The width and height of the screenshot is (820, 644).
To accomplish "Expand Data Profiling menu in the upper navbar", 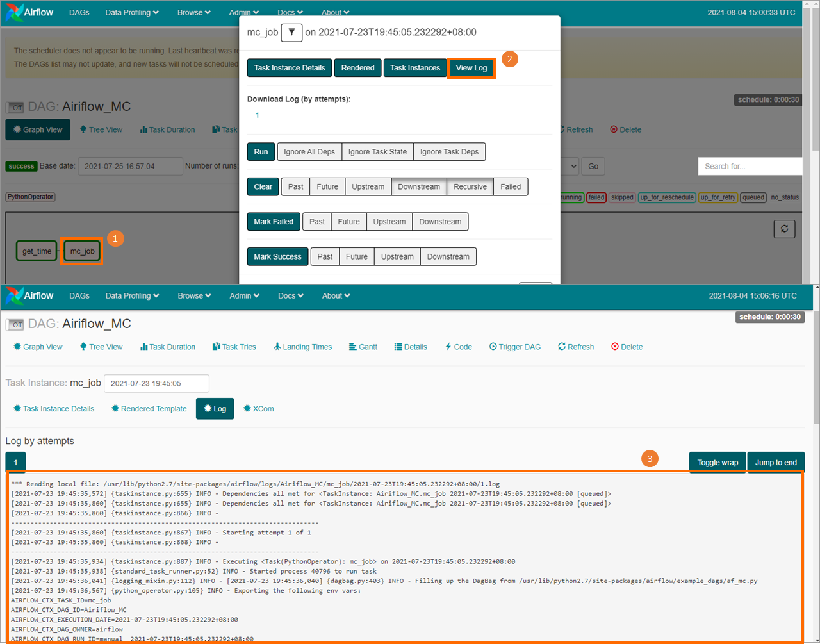I will coord(132,13).
